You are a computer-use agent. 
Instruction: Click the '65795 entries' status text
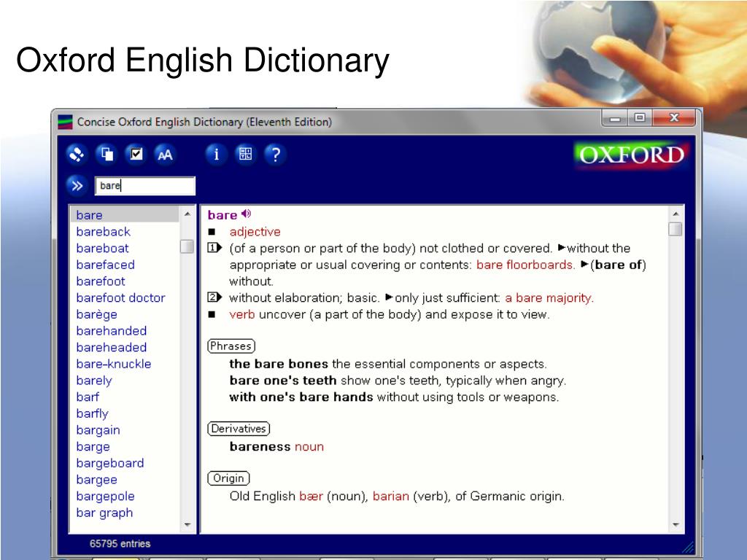coord(120,544)
